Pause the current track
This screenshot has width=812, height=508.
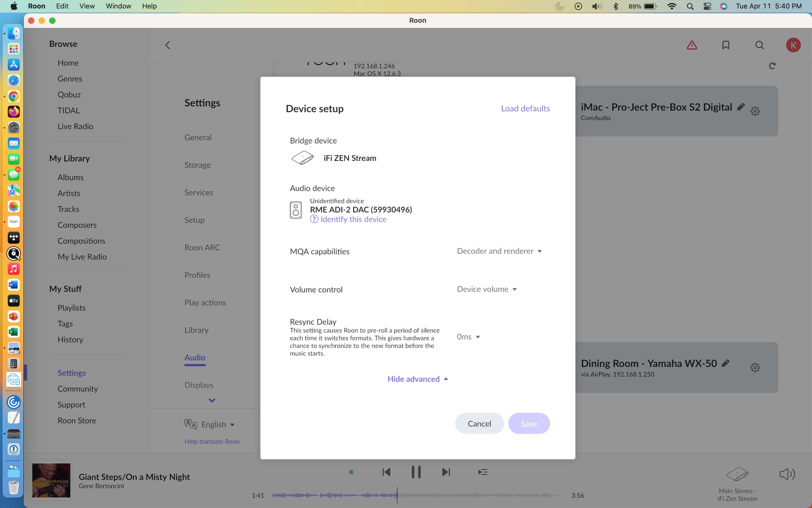tap(416, 472)
